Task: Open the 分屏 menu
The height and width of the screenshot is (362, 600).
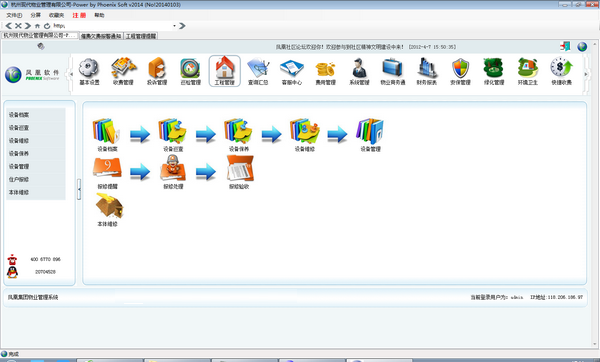Action: pyautogui.click(x=36, y=15)
